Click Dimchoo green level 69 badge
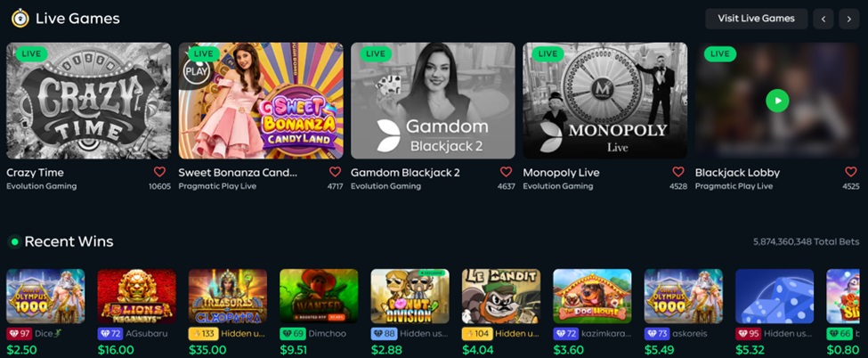 pyautogui.click(x=292, y=334)
